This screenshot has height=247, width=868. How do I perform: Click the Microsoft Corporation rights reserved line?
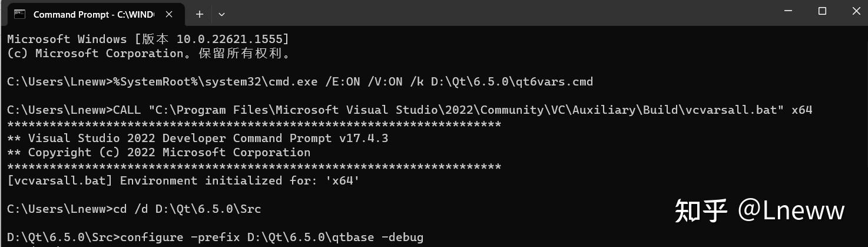(149, 54)
